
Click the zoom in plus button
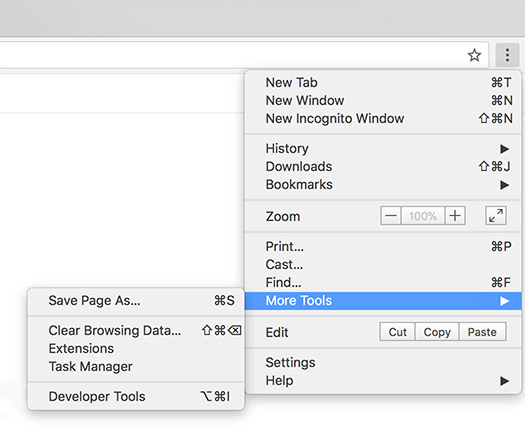pos(455,216)
